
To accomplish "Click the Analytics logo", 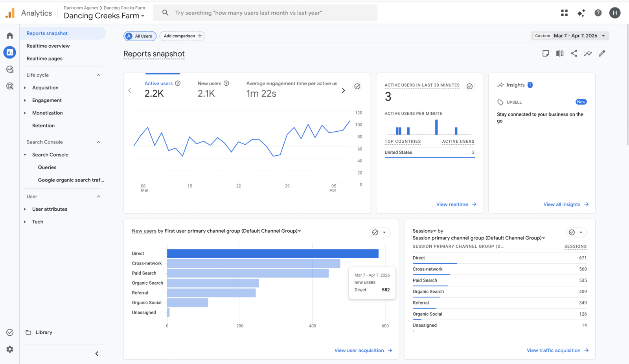I will 10,13.
